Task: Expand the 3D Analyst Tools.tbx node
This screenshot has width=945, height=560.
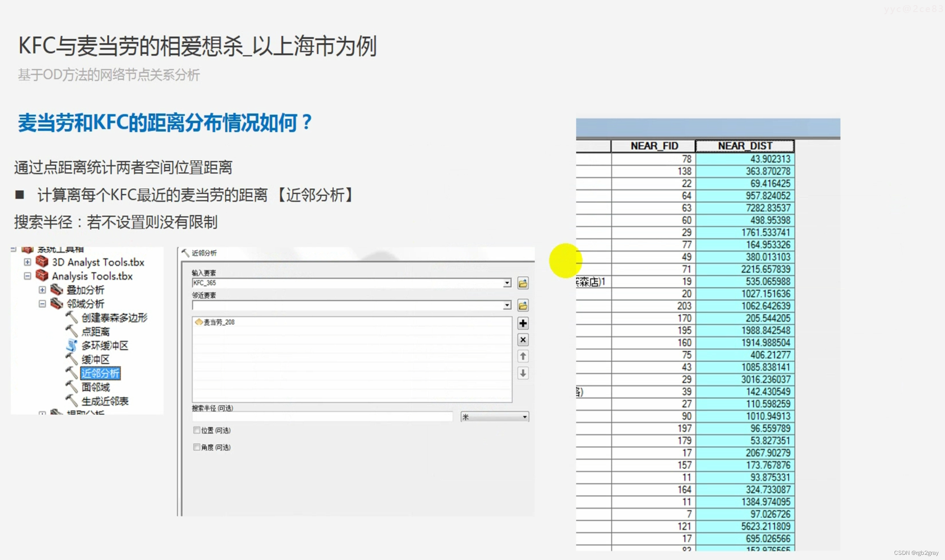Action: [27, 262]
